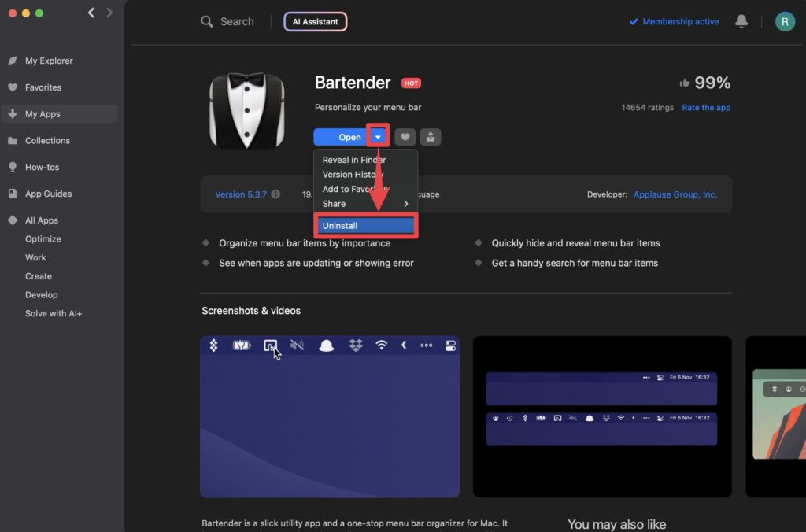
Task: Click 'Organize menu bar items by importance'
Action: [x=305, y=243]
